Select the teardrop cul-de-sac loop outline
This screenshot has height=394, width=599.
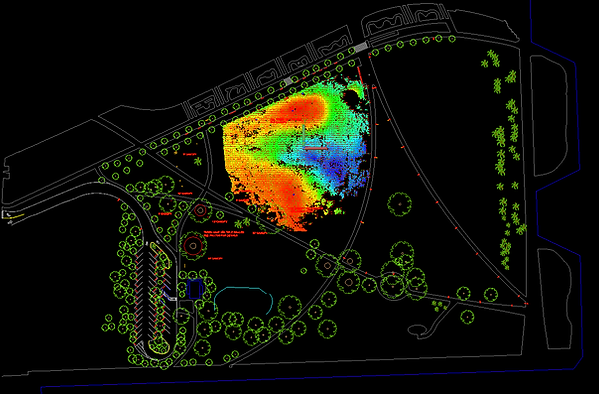pos(418,330)
